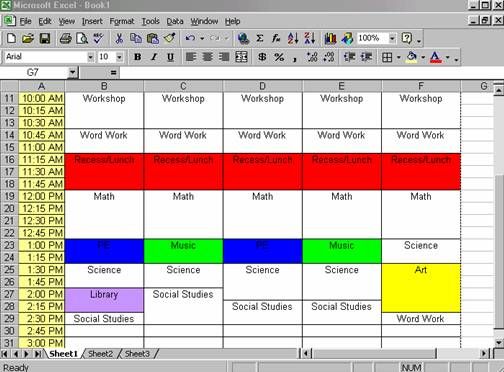Image resolution: width=504 pixels, height=372 pixels.
Task: Switch to the Sheet3 tab
Action: click(137, 354)
